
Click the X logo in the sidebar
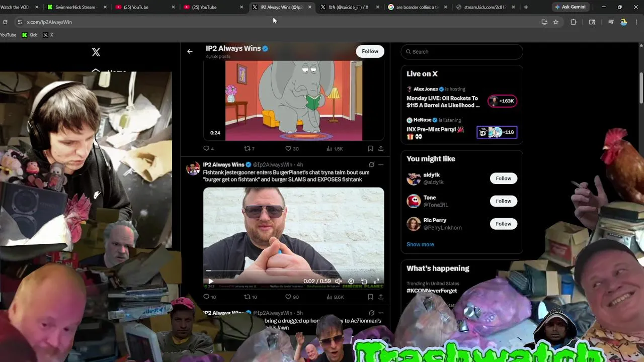[x=96, y=52]
